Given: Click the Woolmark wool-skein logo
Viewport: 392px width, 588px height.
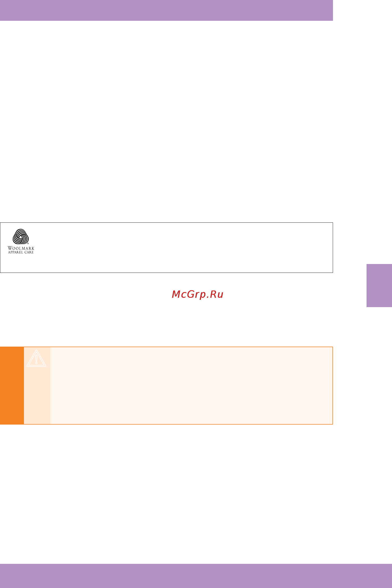Looking at the screenshot, I should pos(21,237).
